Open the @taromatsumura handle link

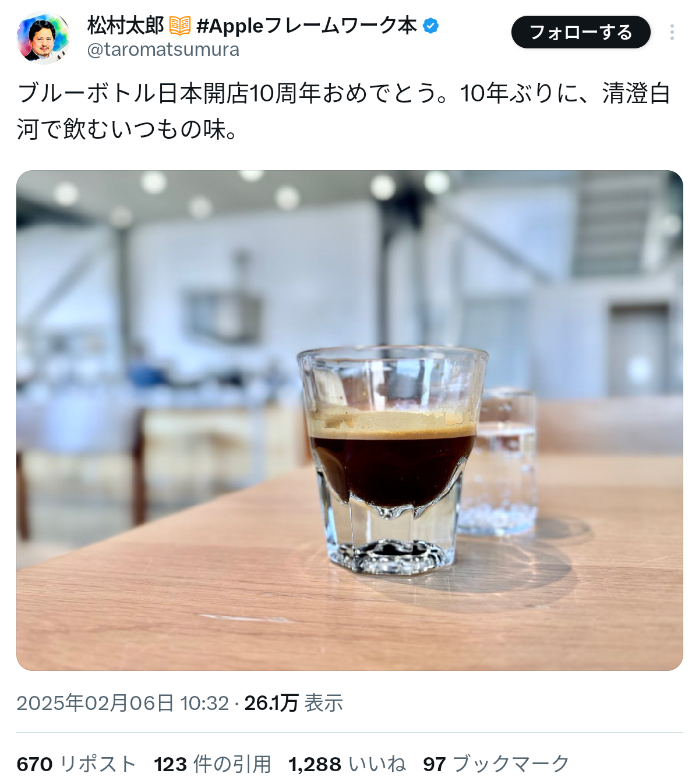(x=163, y=50)
